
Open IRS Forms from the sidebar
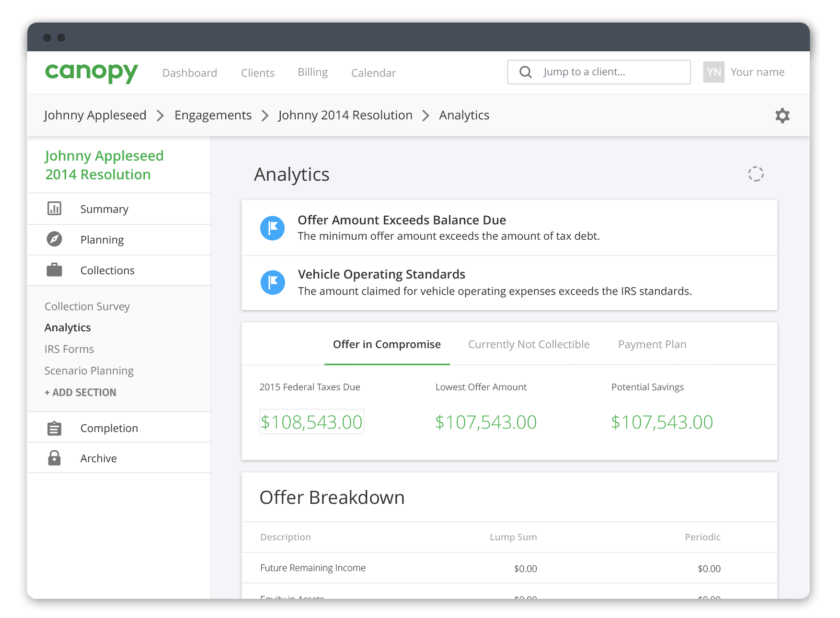(x=69, y=349)
